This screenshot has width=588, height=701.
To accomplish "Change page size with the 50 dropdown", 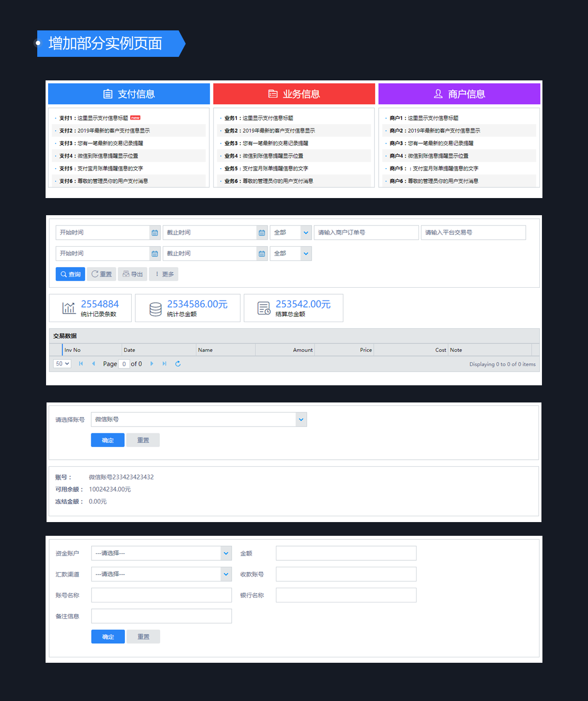I will tap(61, 364).
